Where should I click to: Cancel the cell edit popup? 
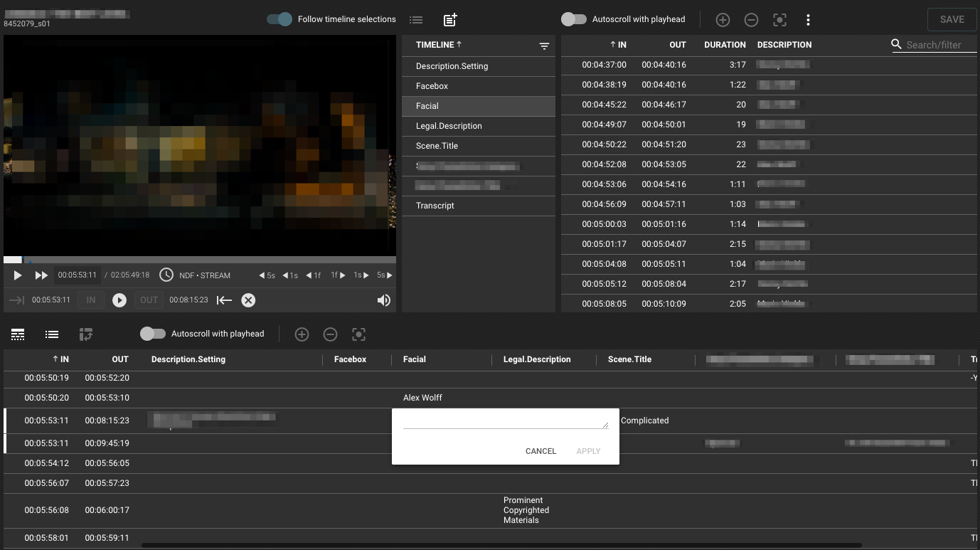click(x=540, y=451)
